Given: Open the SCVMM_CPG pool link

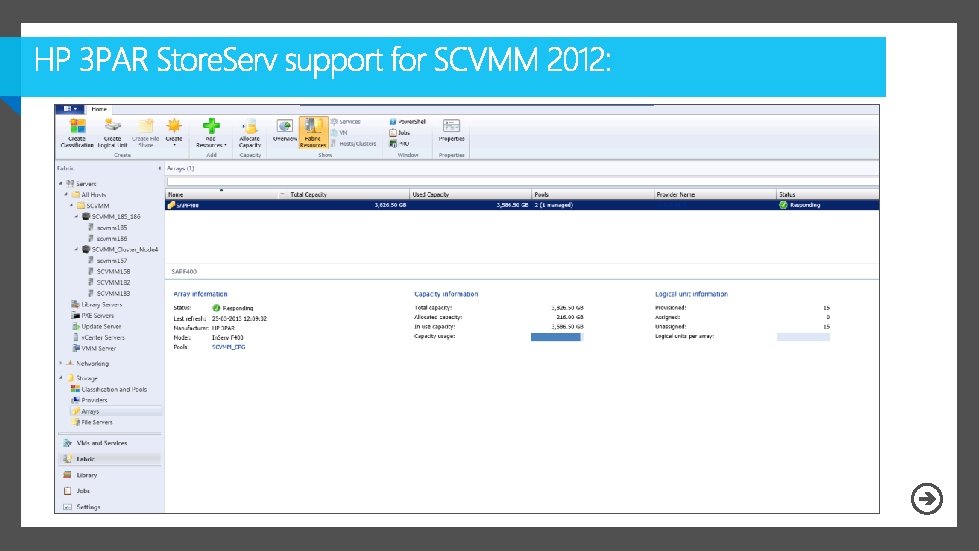Looking at the screenshot, I should [229, 347].
